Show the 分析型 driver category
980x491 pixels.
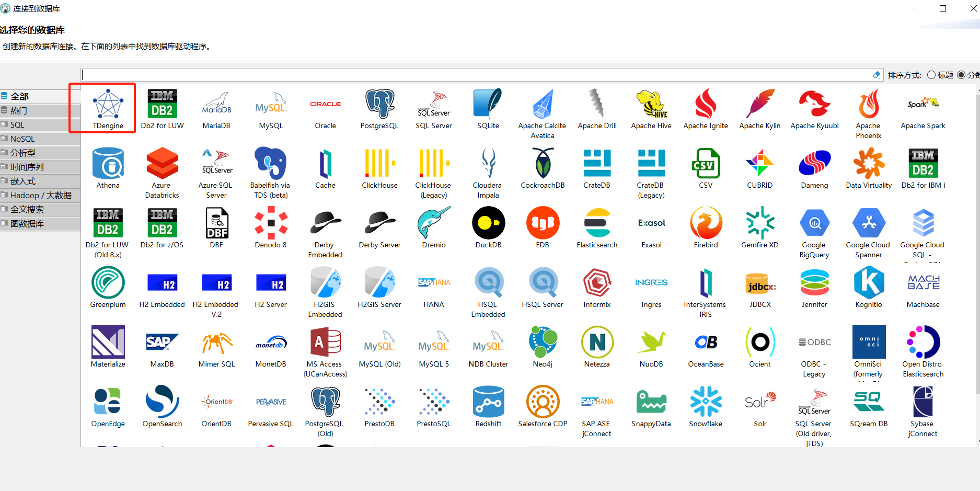point(40,153)
